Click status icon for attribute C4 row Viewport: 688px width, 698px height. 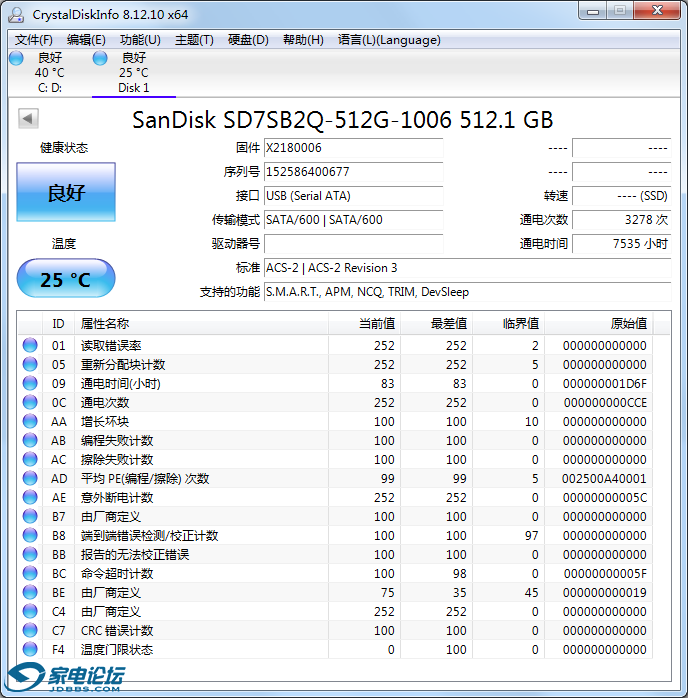coord(30,611)
